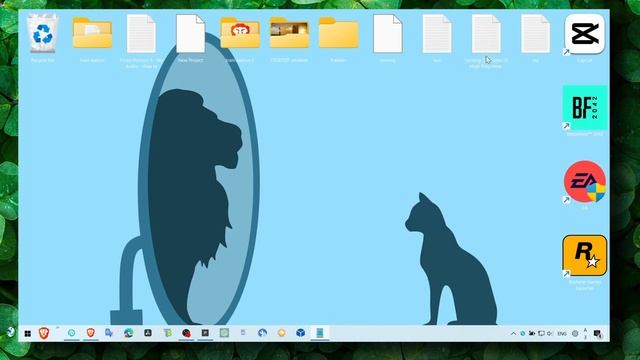The width and height of the screenshot is (640, 360).
Task: Open the red and black round taskbar app
Action: click(186, 333)
